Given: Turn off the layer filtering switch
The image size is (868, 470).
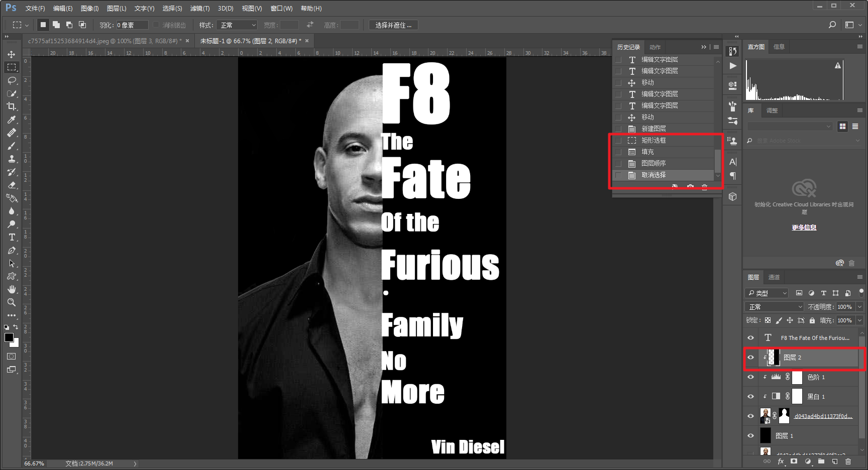Looking at the screenshot, I should (861, 292).
